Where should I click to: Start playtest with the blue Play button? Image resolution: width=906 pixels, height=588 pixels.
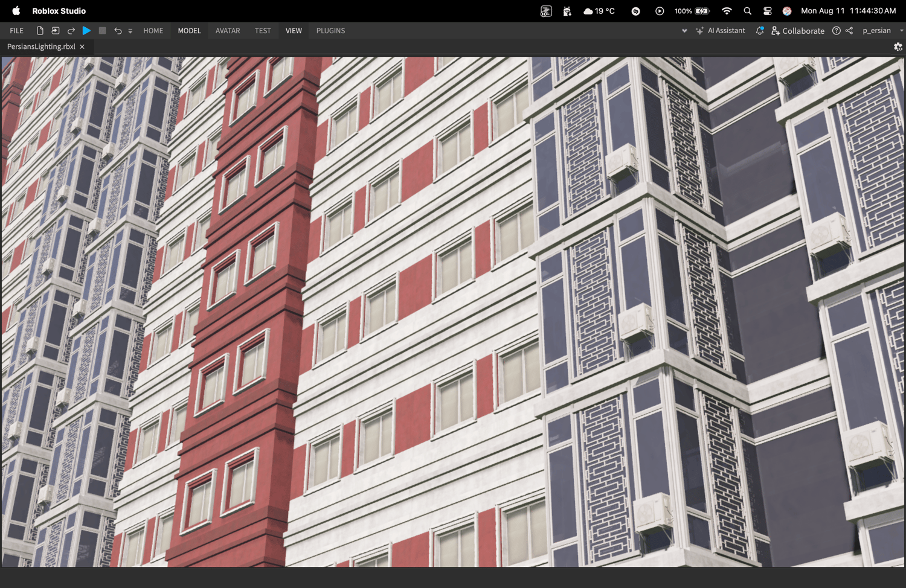click(x=86, y=31)
